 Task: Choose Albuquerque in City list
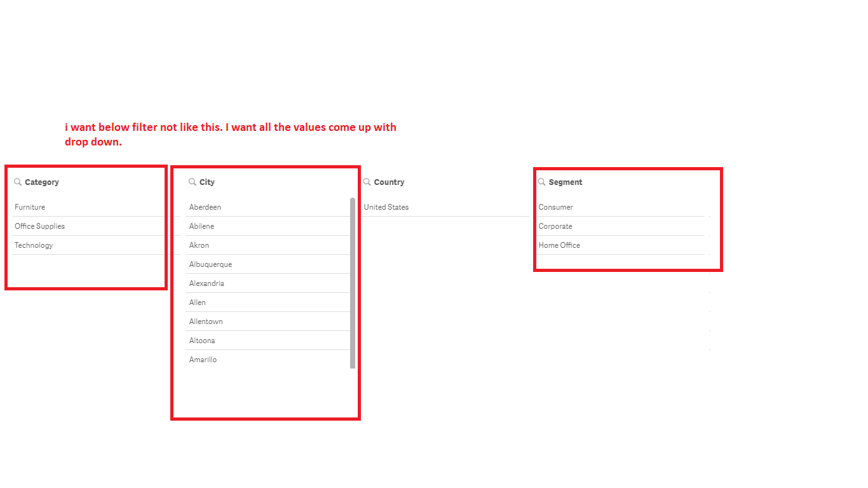[x=210, y=264]
